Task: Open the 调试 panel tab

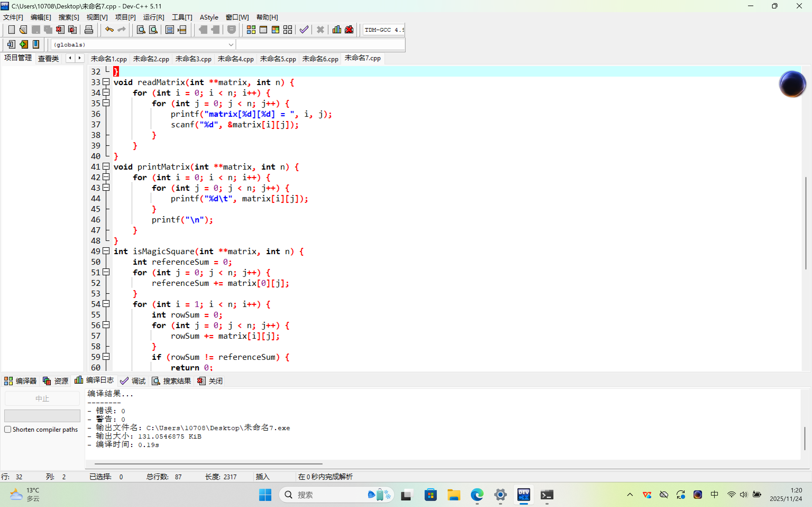Action: pyautogui.click(x=133, y=381)
